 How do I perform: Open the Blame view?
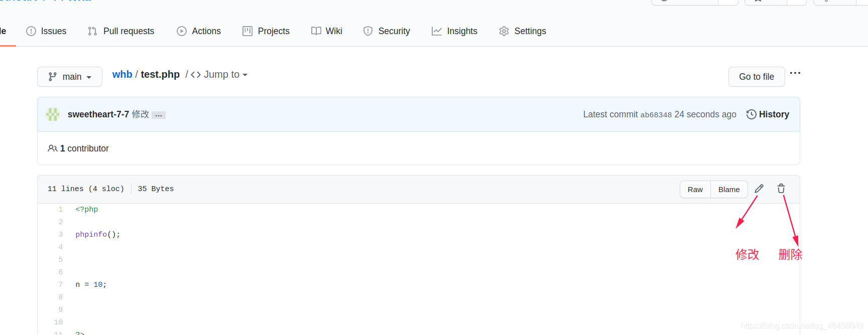click(x=729, y=190)
